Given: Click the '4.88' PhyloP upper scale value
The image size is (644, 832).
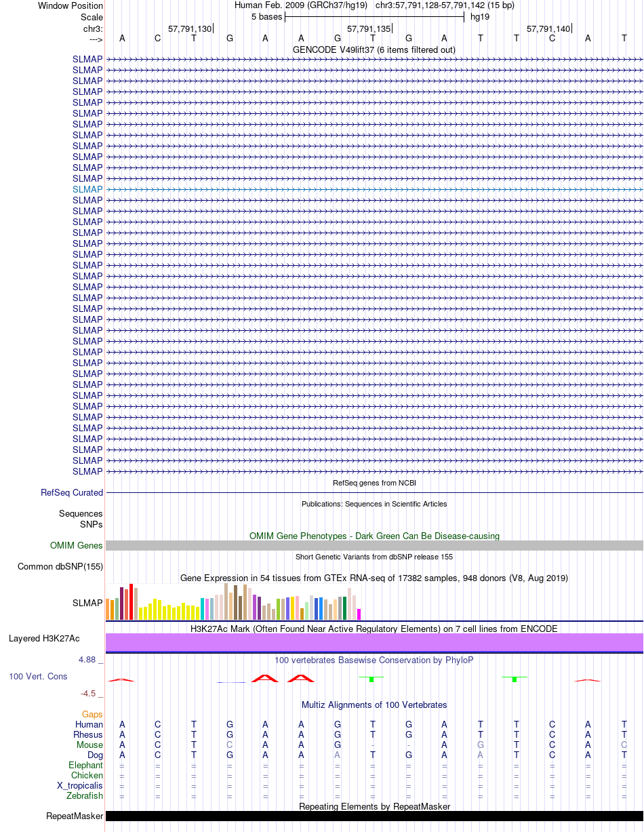Looking at the screenshot, I should (87, 660).
